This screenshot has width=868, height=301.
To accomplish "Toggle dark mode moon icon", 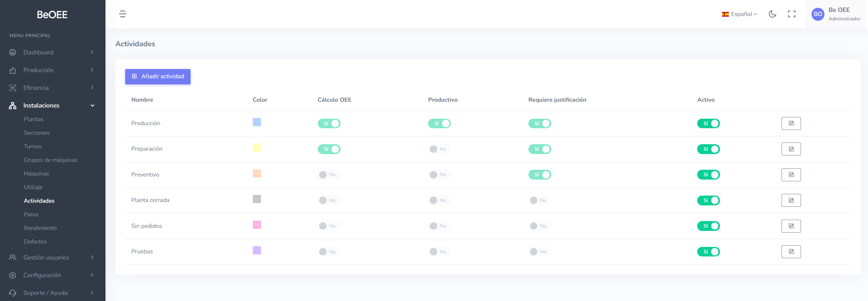I will [x=772, y=14].
